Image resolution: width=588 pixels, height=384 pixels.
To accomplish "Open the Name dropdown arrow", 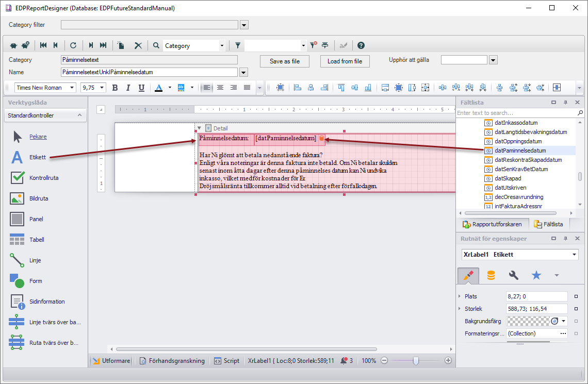I will (244, 72).
